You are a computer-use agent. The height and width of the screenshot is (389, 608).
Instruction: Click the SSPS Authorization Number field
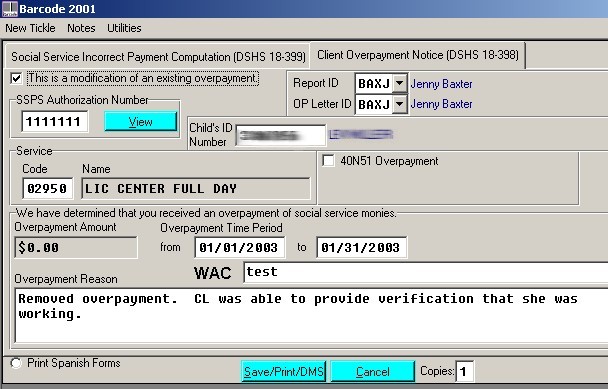pyautogui.click(x=55, y=121)
